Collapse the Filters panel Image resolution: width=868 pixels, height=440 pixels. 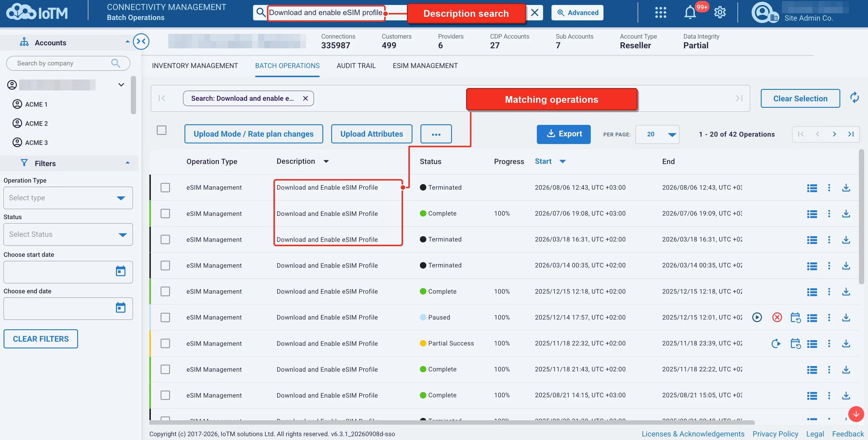pyautogui.click(x=127, y=163)
